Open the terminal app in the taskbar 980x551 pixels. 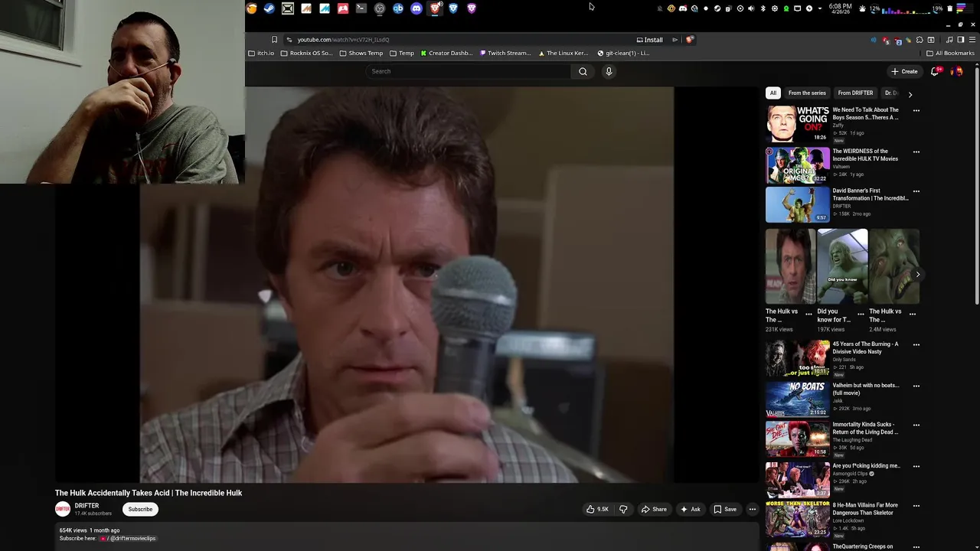[361, 8]
